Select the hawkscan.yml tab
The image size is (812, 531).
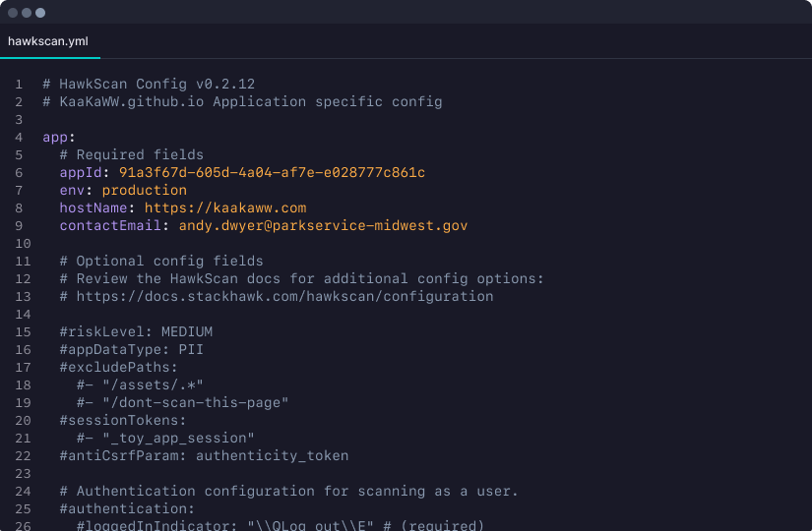[x=48, y=41]
